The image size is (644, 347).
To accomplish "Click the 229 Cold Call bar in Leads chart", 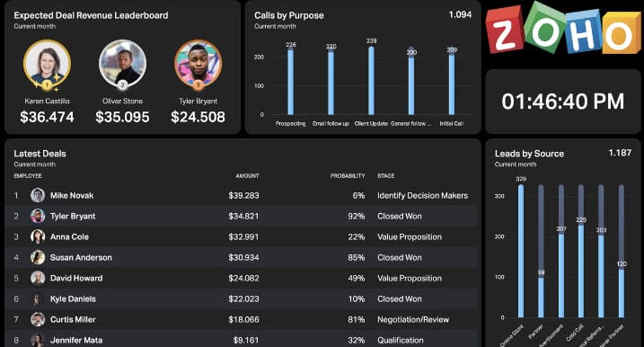I will click(581, 271).
